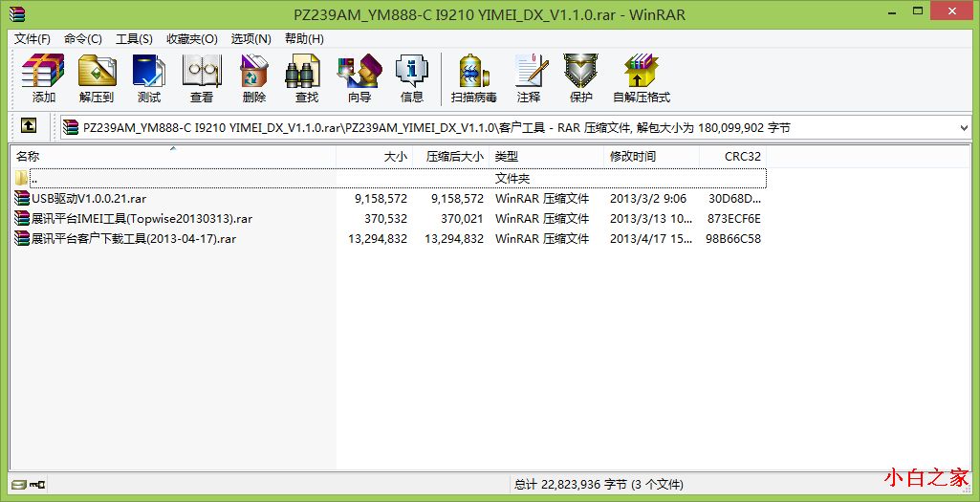980x502 pixels.
Task: Open the 工具(S) menu
Action: 135,39
